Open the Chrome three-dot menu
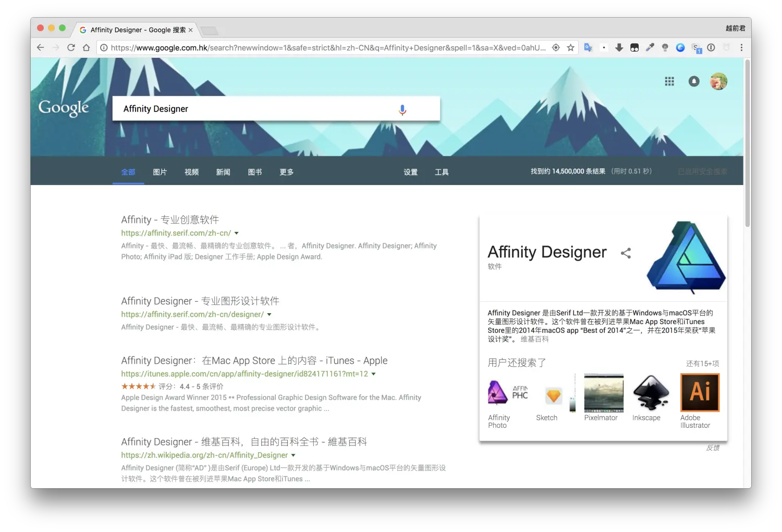Screen dimensions: 782x532 click(x=741, y=47)
